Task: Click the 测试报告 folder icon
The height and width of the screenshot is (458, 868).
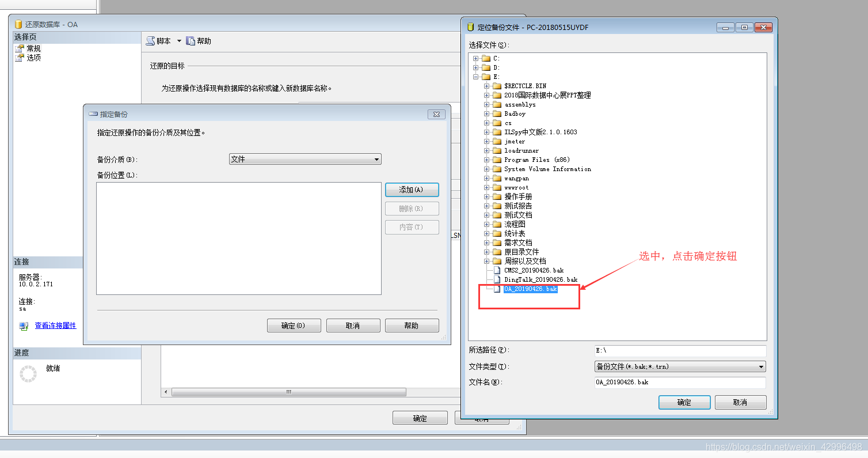Action: click(497, 206)
